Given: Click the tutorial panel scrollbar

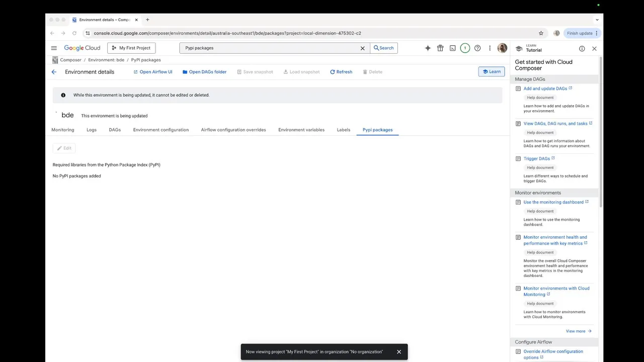Looking at the screenshot, I should 601,131.
